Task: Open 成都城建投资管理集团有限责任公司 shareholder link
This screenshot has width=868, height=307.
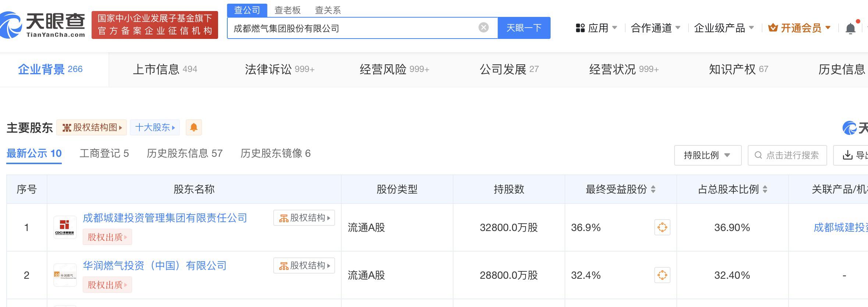Action: (x=165, y=218)
